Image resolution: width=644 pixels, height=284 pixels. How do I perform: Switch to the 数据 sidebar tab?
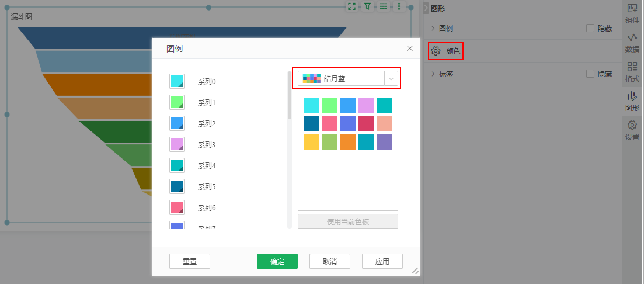click(632, 43)
